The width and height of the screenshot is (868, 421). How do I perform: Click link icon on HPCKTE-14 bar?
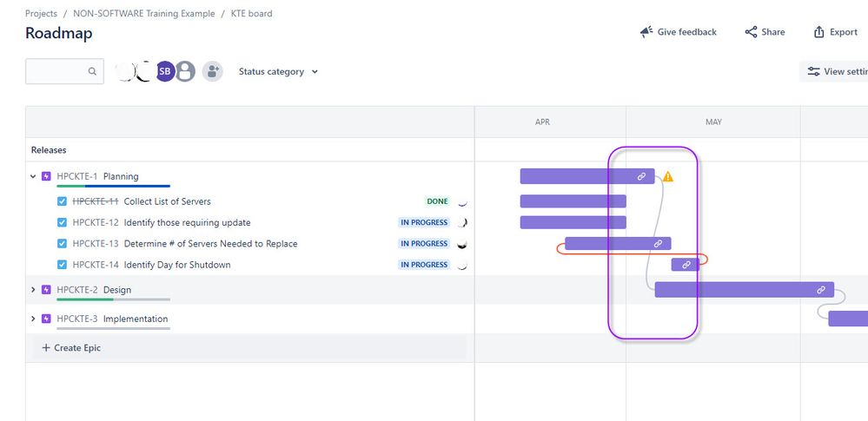[x=686, y=265]
